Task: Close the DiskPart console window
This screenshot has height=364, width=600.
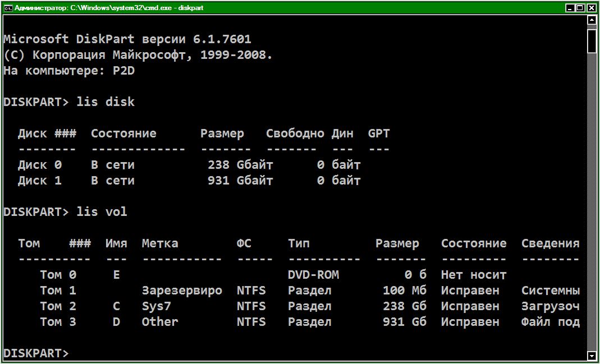Action: click(x=590, y=8)
